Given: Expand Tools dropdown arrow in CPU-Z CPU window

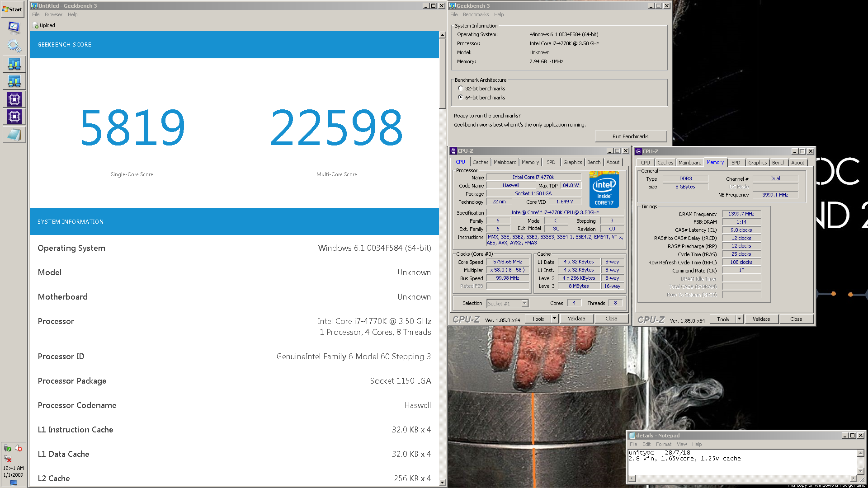Looking at the screenshot, I should (x=554, y=319).
